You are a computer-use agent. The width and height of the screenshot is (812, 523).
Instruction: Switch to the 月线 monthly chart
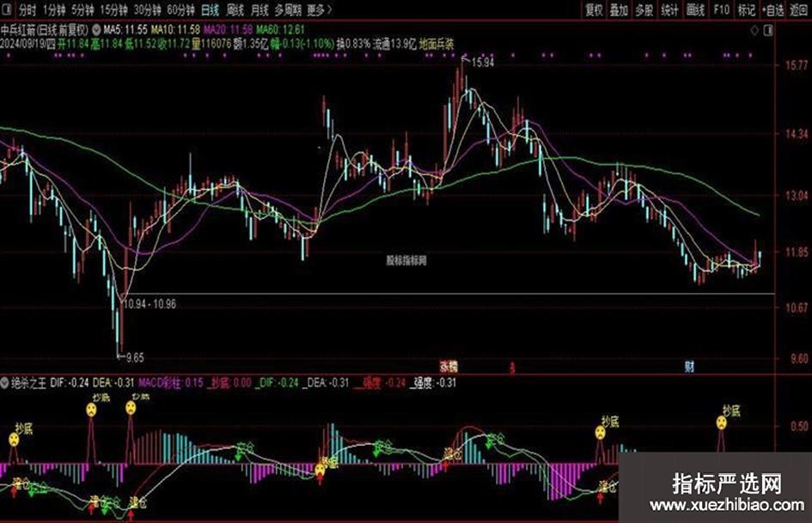pyautogui.click(x=259, y=9)
